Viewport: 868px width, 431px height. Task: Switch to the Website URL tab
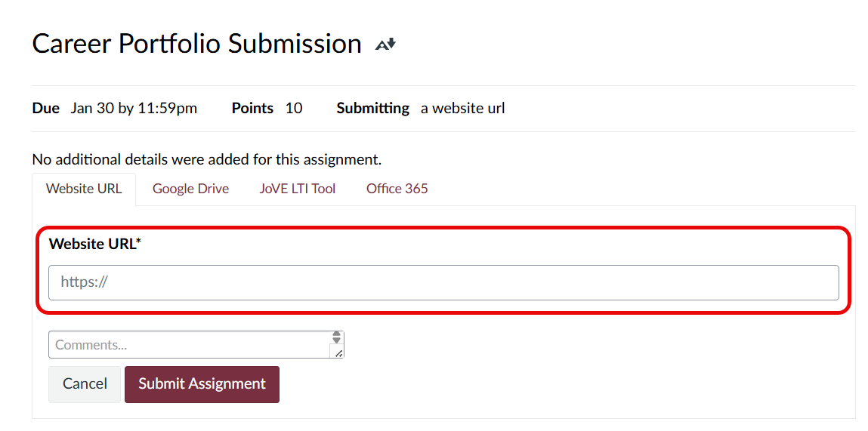click(84, 189)
